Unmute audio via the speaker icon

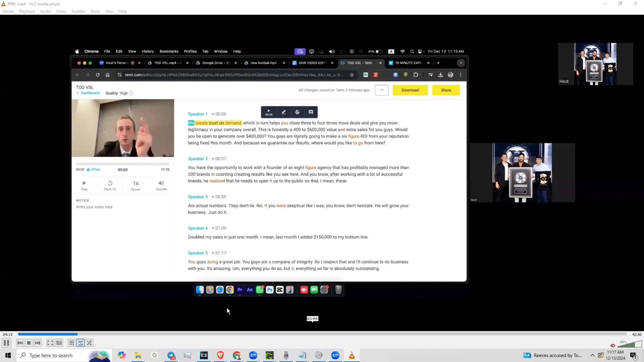point(613,345)
